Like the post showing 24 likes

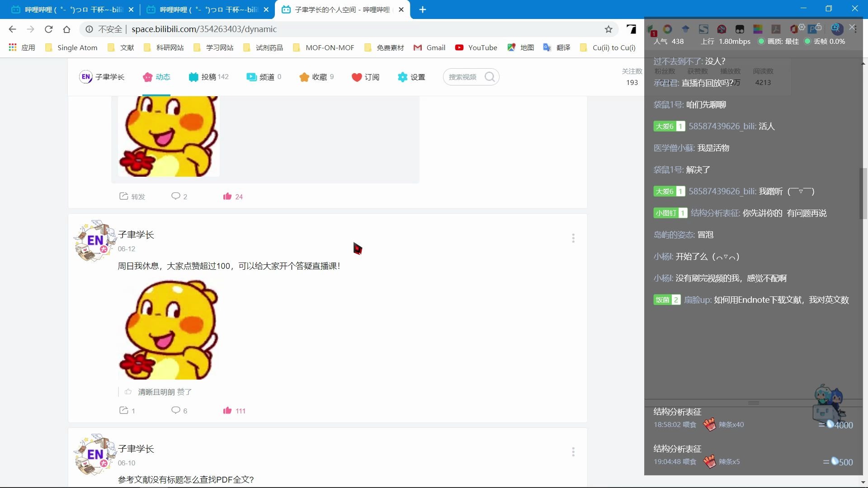coord(227,196)
